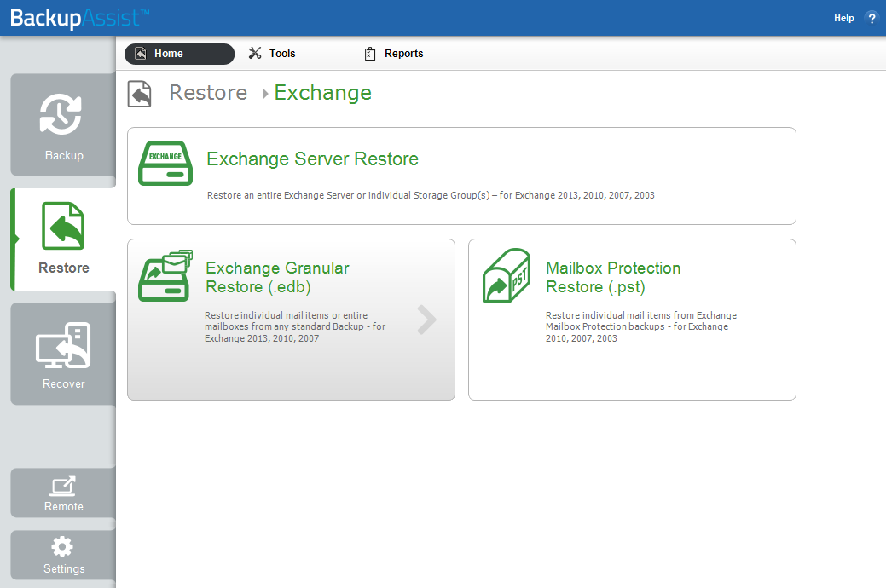Open the Remote sidebar section
This screenshot has height=588, width=886.
pyautogui.click(x=63, y=493)
